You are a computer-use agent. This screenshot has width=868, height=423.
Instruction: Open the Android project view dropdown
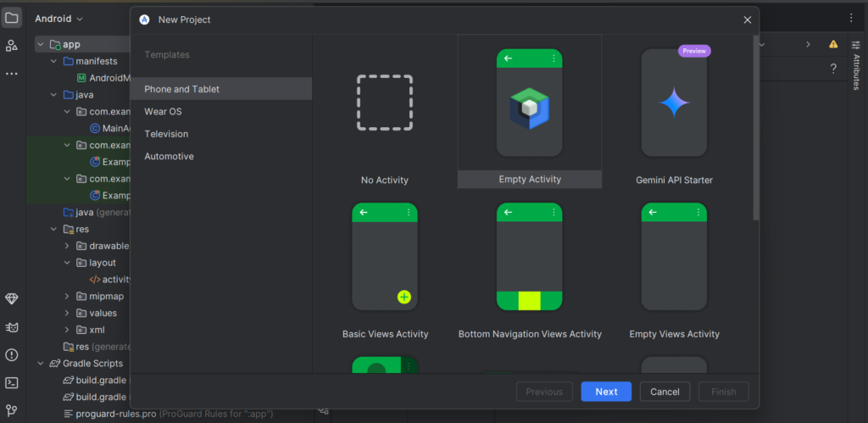click(58, 19)
